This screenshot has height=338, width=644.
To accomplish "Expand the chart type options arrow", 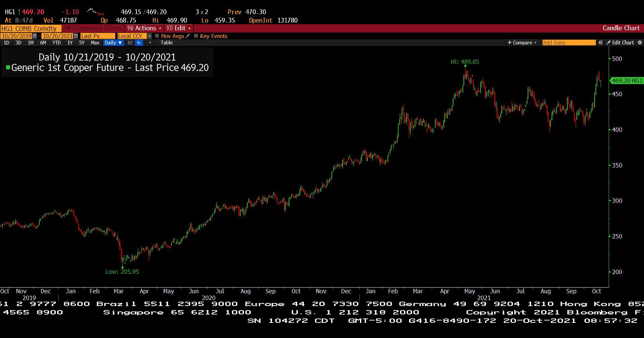I will pyautogui.click(x=150, y=43).
